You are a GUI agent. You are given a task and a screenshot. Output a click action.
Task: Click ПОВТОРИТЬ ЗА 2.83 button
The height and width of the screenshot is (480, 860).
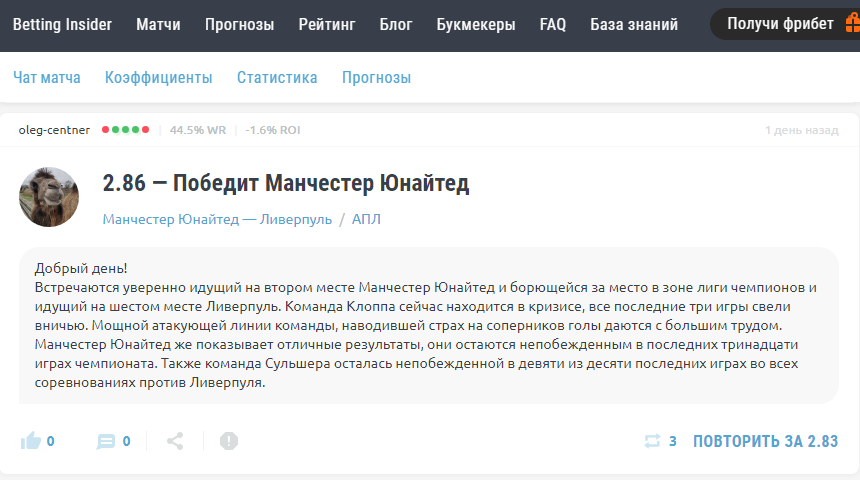[766, 441]
